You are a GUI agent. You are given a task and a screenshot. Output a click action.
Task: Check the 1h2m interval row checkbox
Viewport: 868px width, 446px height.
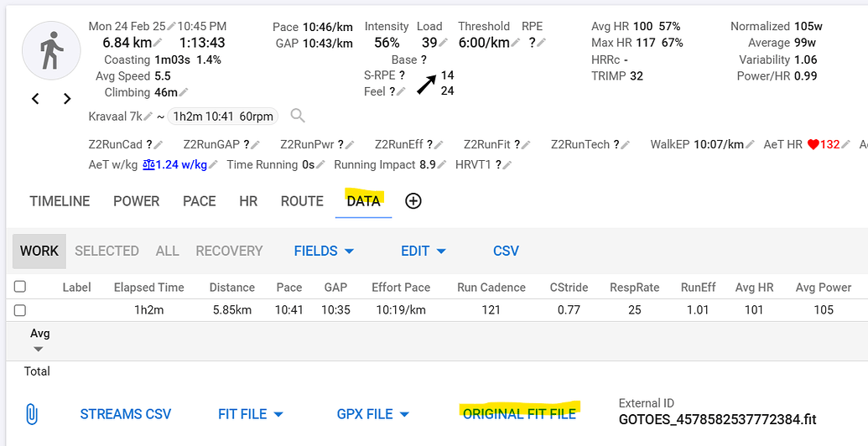(20, 309)
